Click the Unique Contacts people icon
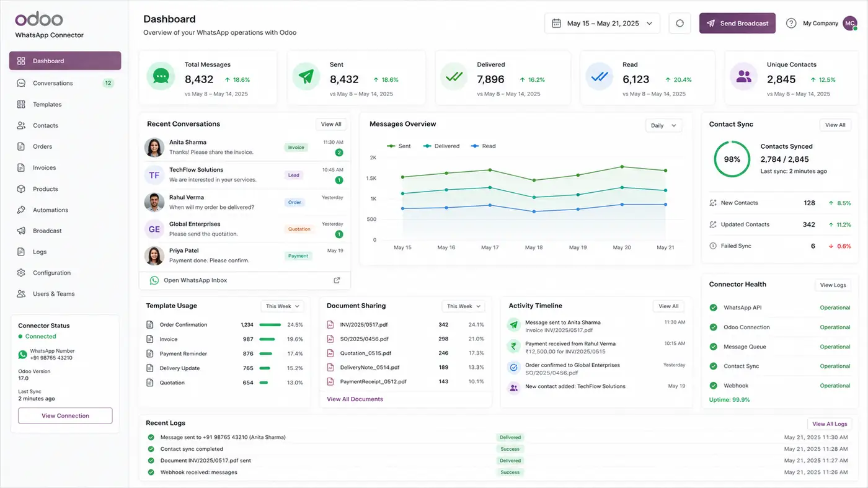868x488 pixels. [x=744, y=76]
